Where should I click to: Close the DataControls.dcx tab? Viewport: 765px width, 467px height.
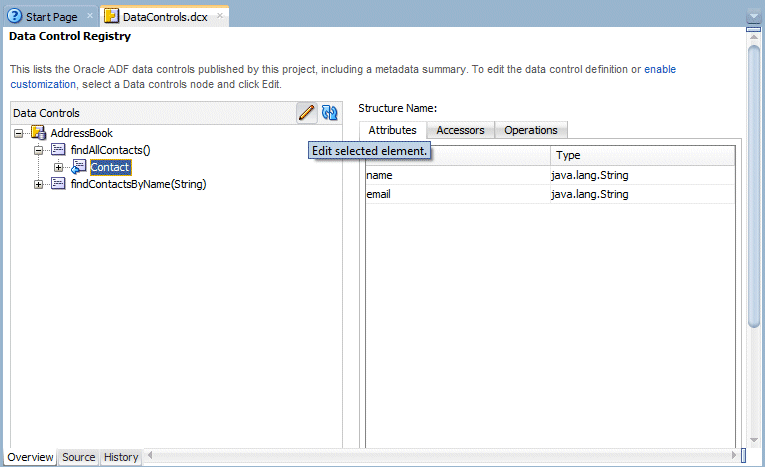(x=220, y=16)
